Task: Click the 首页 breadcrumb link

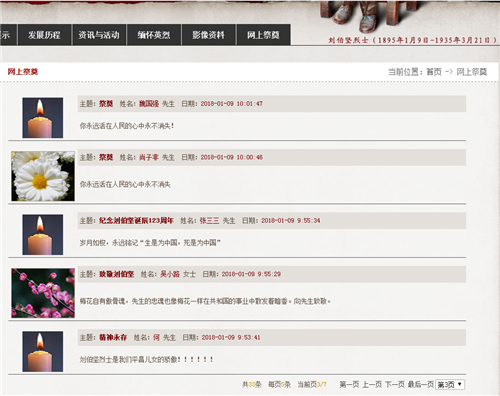Action: coord(434,72)
